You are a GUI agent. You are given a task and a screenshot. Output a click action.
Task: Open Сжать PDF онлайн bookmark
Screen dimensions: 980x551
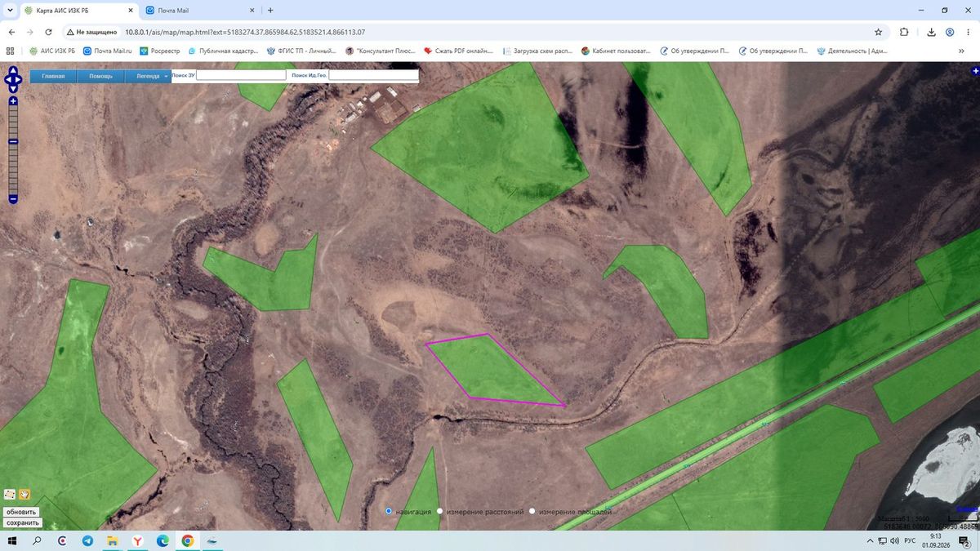pos(458,51)
